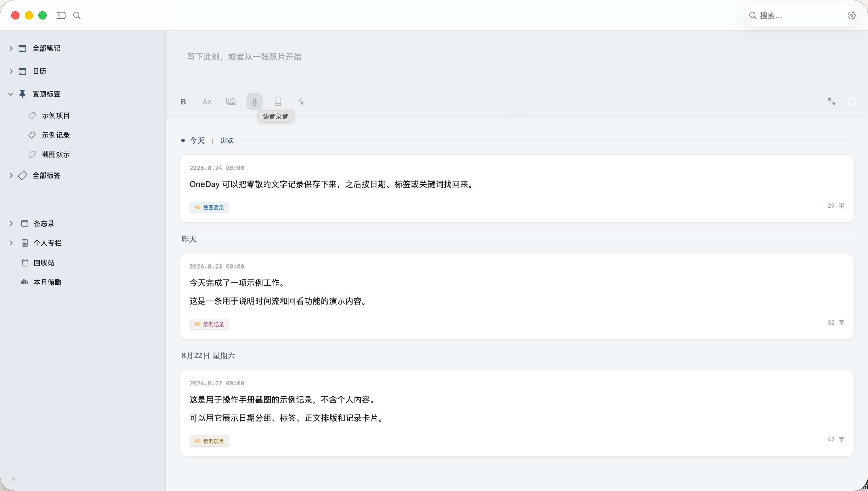Select the 示例项目 pinned tag

56,116
